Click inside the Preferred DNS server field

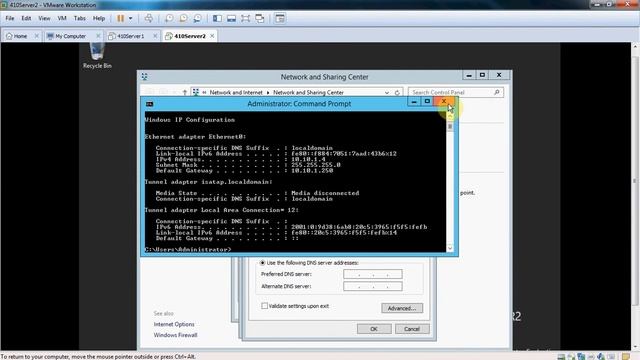[x=373, y=274]
